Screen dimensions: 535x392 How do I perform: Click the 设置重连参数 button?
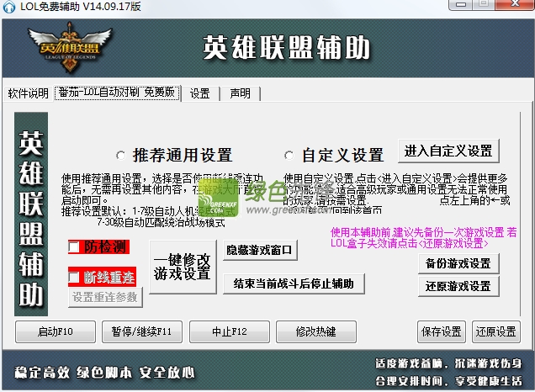105,297
